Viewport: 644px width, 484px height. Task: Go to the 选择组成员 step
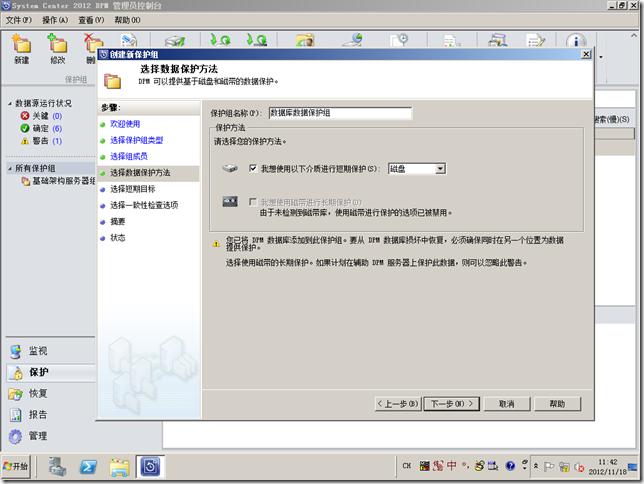click(x=129, y=157)
